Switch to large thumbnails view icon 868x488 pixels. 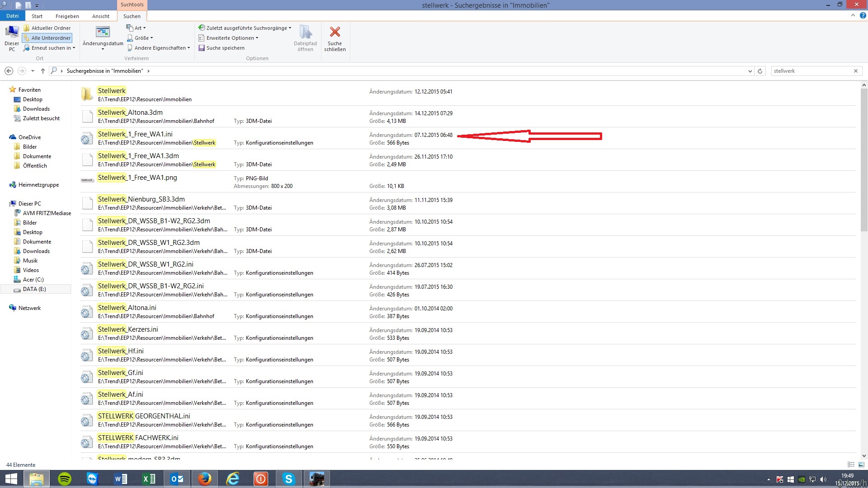coord(861,465)
